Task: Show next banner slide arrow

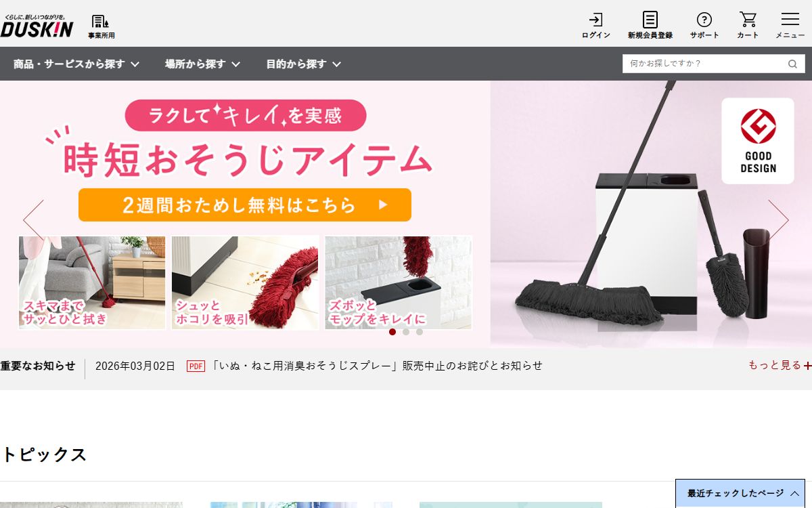Action: click(x=778, y=219)
